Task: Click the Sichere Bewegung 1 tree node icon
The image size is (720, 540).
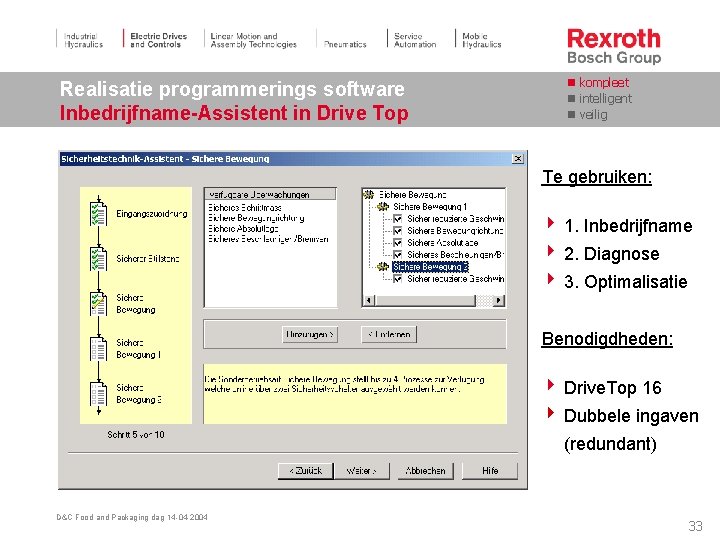Action: (382, 207)
